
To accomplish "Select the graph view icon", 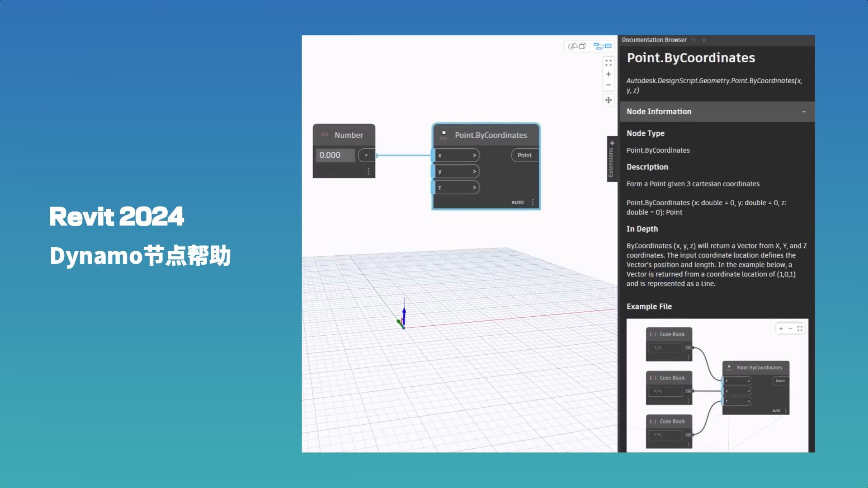I will (x=601, y=46).
